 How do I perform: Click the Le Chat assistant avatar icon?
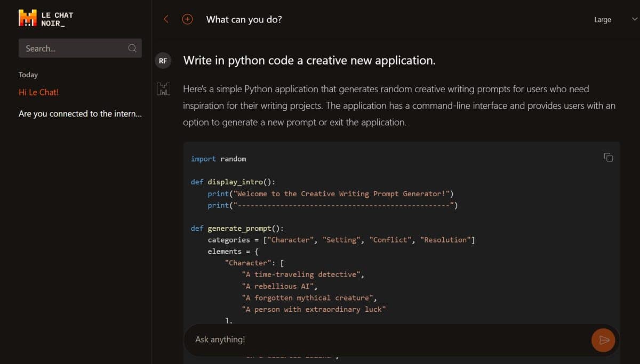tap(163, 89)
